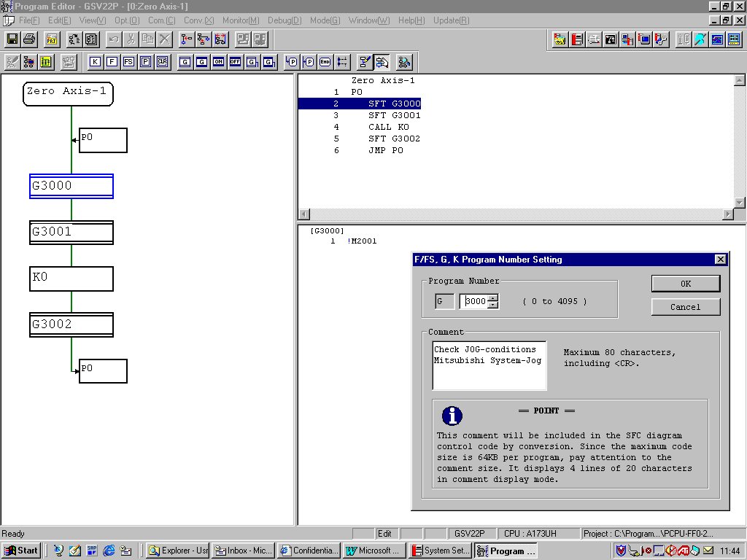Screen dimensions: 747x560
Task: Select code line 'SFT G3001'
Action: click(x=395, y=115)
